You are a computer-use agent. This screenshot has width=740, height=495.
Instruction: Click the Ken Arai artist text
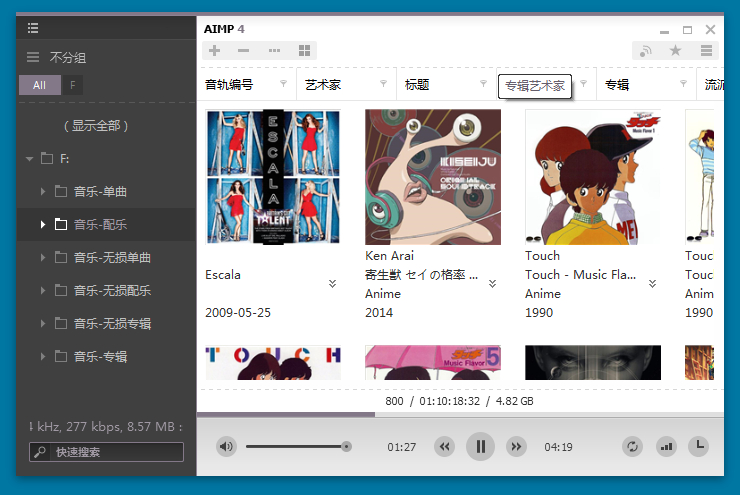[x=389, y=256]
